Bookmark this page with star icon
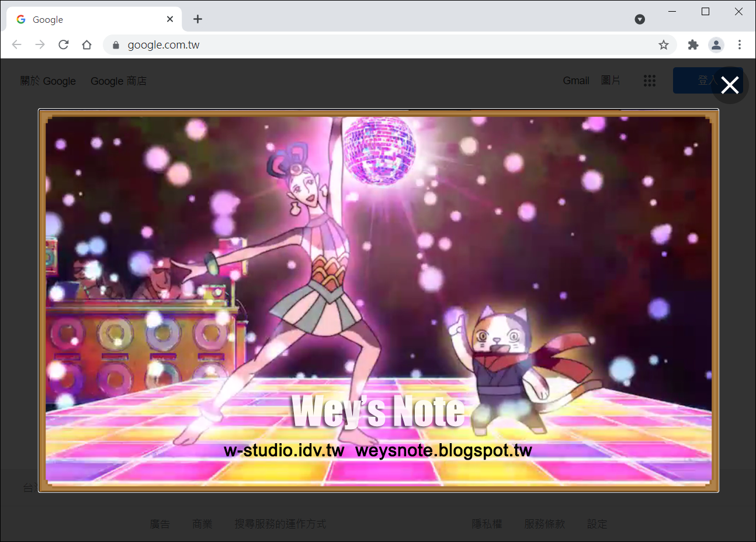The height and width of the screenshot is (542, 756). (x=664, y=45)
